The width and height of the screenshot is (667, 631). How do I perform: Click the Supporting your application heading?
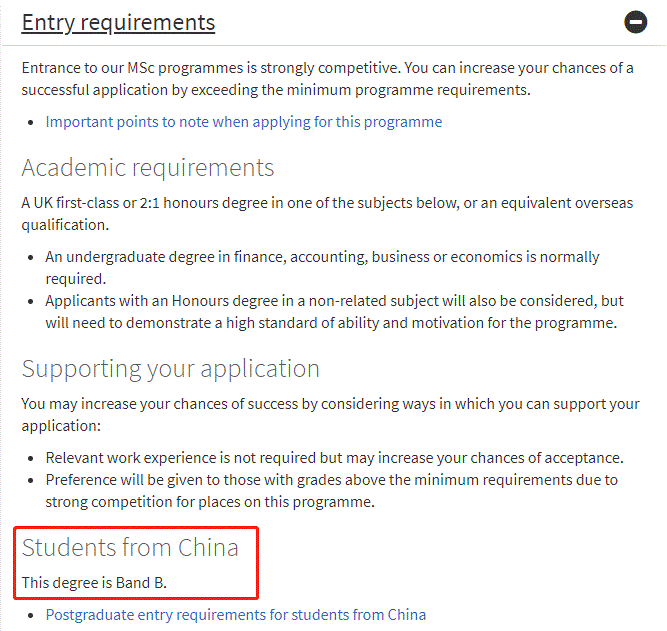tap(171, 368)
